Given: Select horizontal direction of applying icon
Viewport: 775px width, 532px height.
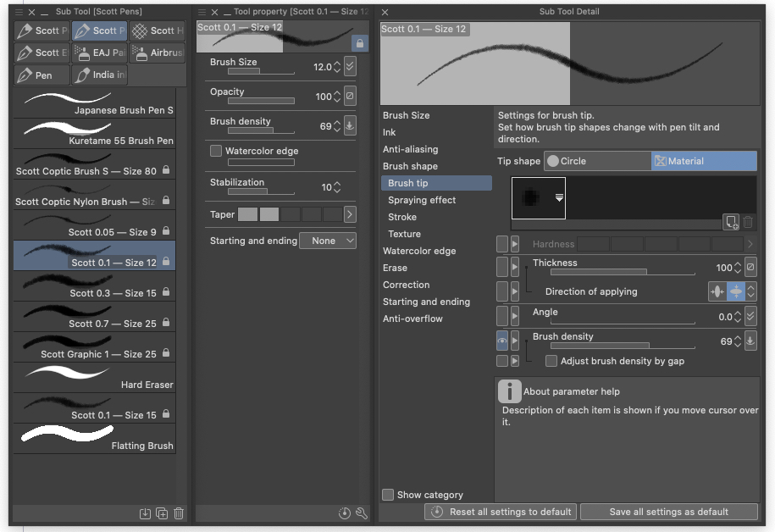Looking at the screenshot, I should [x=717, y=291].
